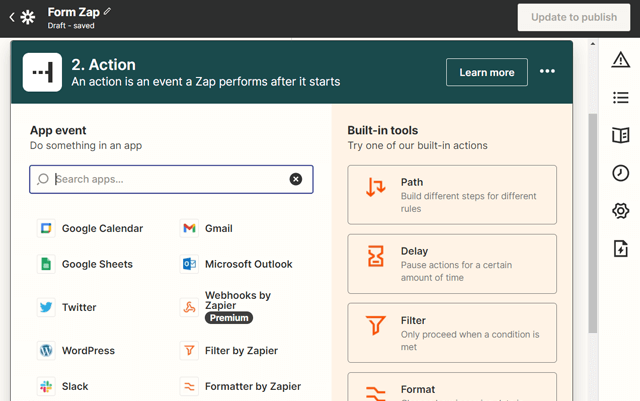
Task: Choose the Webhooks by Zapier icon
Action: pyautogui.click(x=189, y=307)
